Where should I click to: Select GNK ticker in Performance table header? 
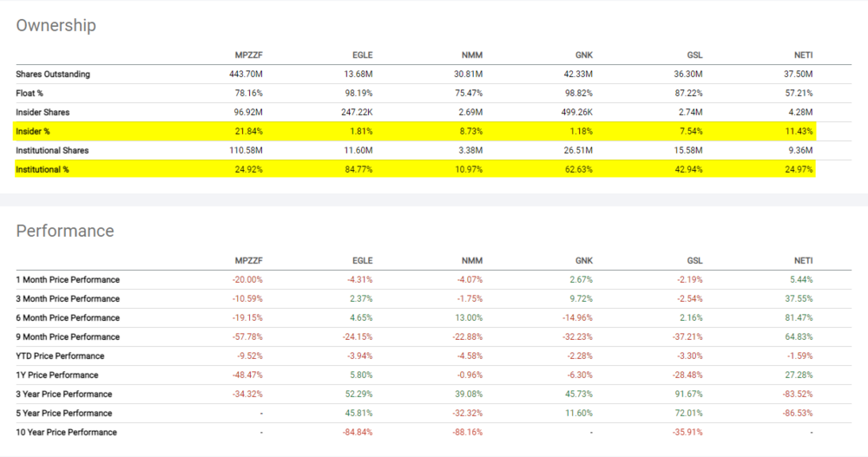tap(582, 260)
